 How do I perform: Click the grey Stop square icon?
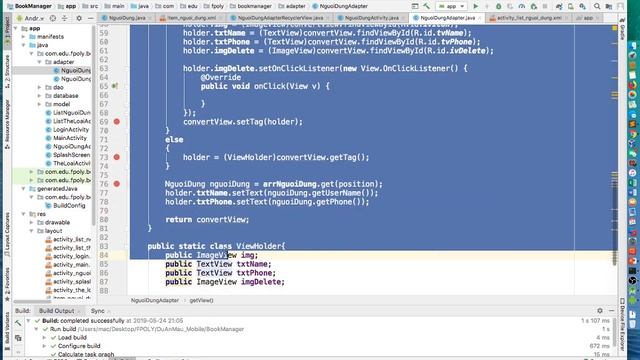(545, 6)
